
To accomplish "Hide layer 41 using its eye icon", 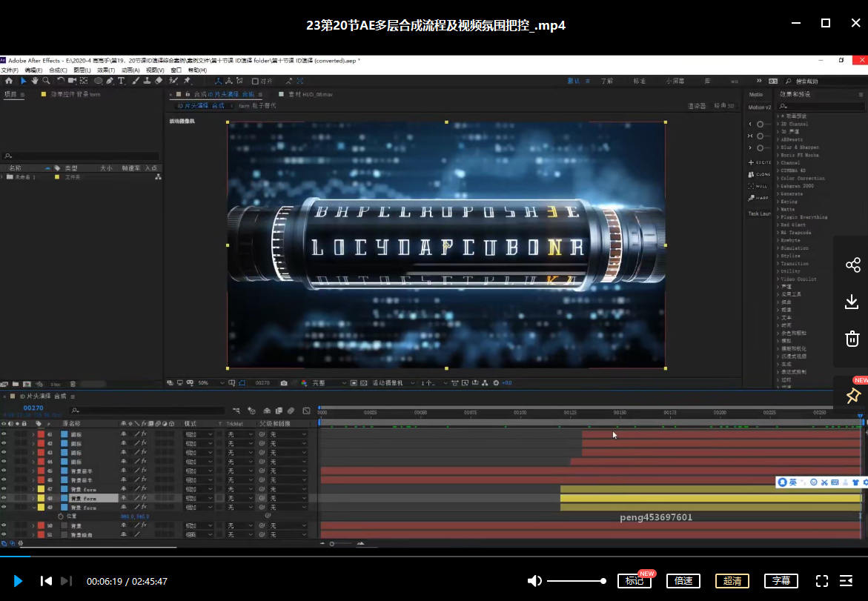I will (x=4, y=434).
